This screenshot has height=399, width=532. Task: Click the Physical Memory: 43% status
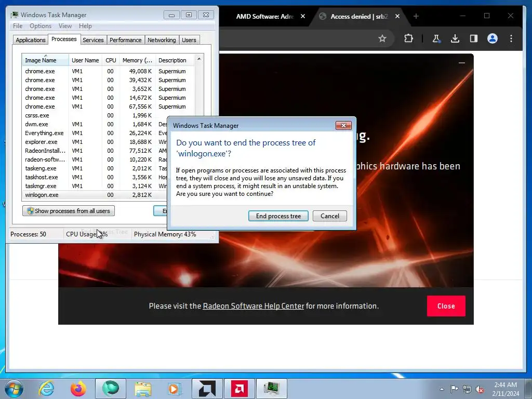point(165,234)
